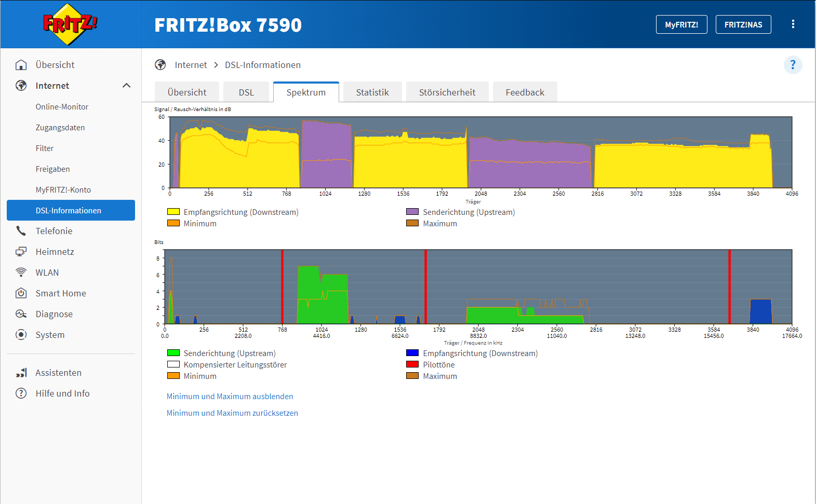The height and width of the screenshot is (504, 816).
Task: Click the Diagnose icon
Action: [21, 314]
